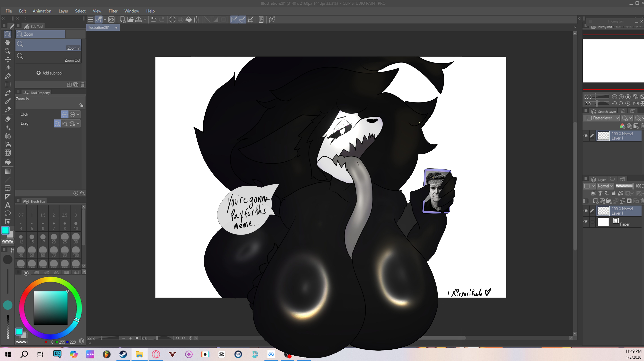Screen dimensions: 644x362
Task: Expand the Drag options dropdown arrow
Action: click(78, 123)
